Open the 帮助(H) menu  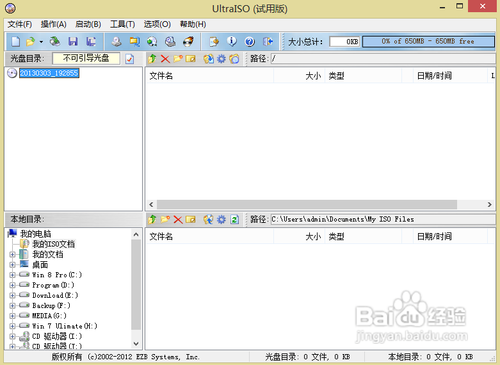(193, 24)
